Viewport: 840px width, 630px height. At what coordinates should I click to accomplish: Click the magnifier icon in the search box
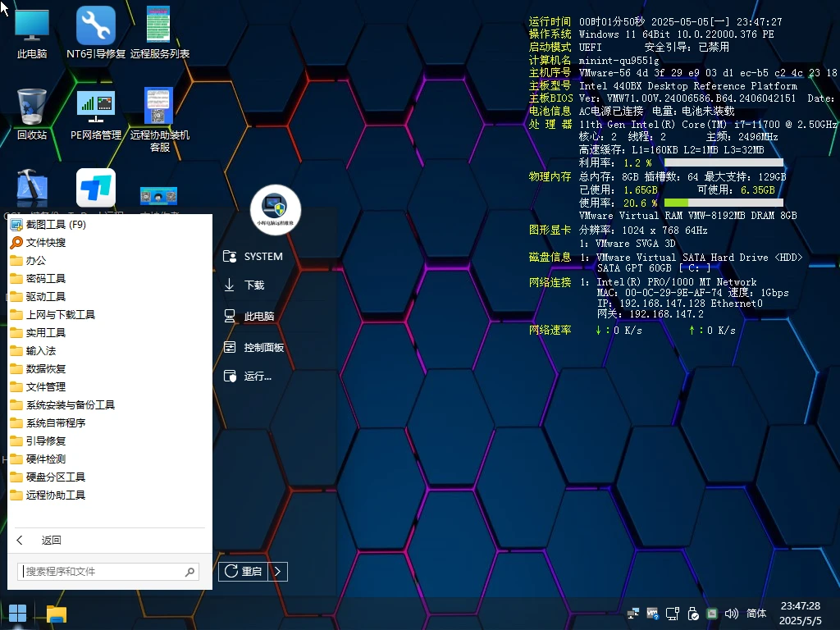[189, 572]
